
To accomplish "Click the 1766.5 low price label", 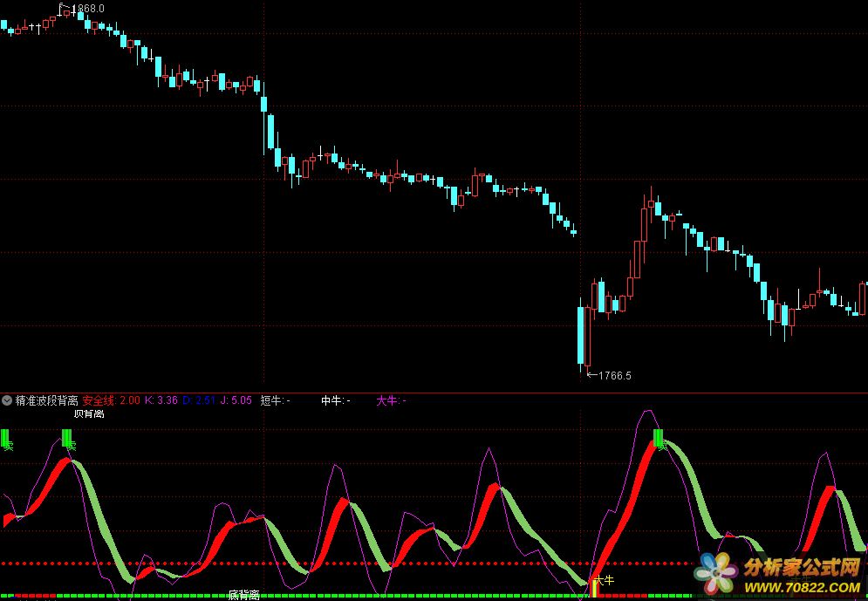I will pos(612,375).
